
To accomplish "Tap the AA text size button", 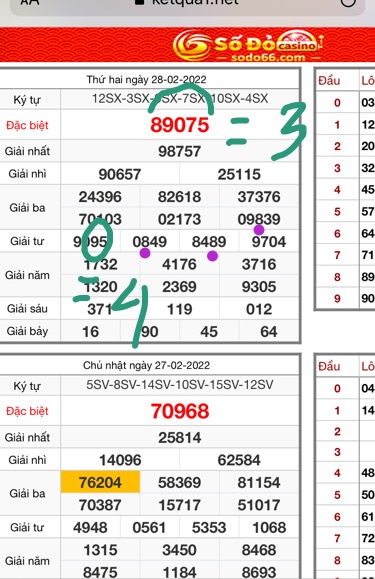I will pos(30,2).
